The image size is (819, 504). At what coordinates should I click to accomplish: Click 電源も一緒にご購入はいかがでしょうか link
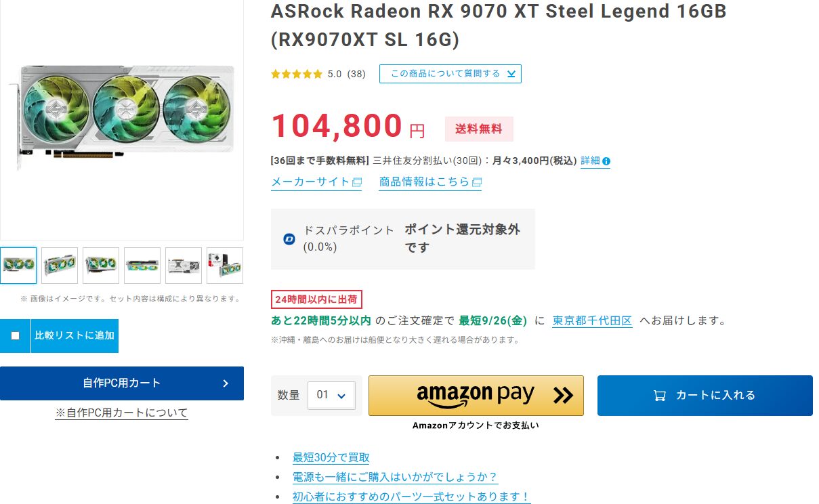coord(395,477)
